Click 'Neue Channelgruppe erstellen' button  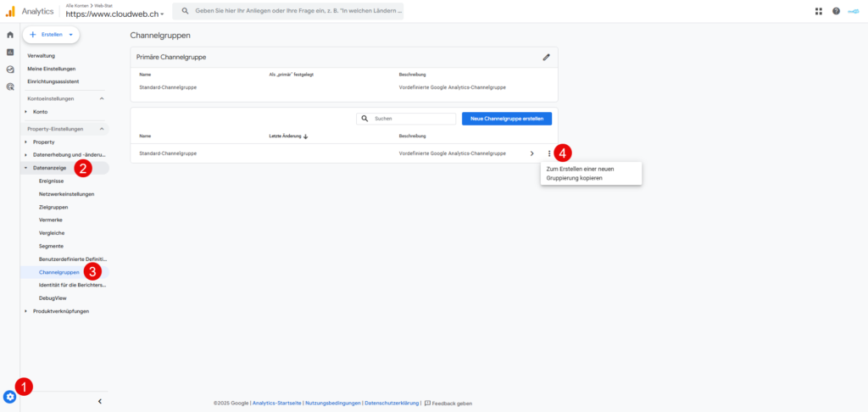point(506,119)
